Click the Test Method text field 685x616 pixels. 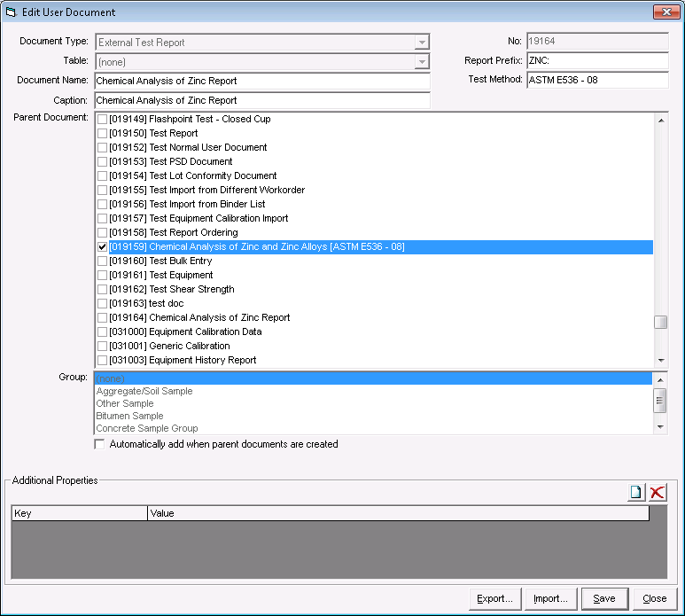tap(596, 81)
